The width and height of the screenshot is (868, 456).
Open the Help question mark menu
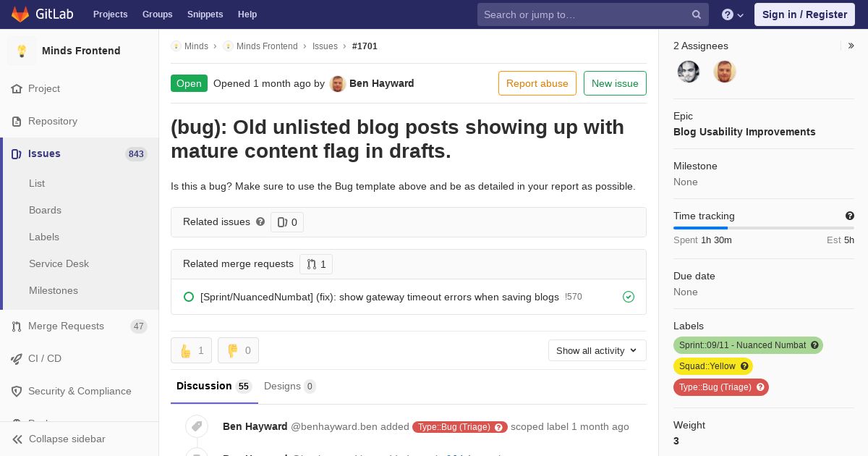pyautogui.click(x=733, y=14)
